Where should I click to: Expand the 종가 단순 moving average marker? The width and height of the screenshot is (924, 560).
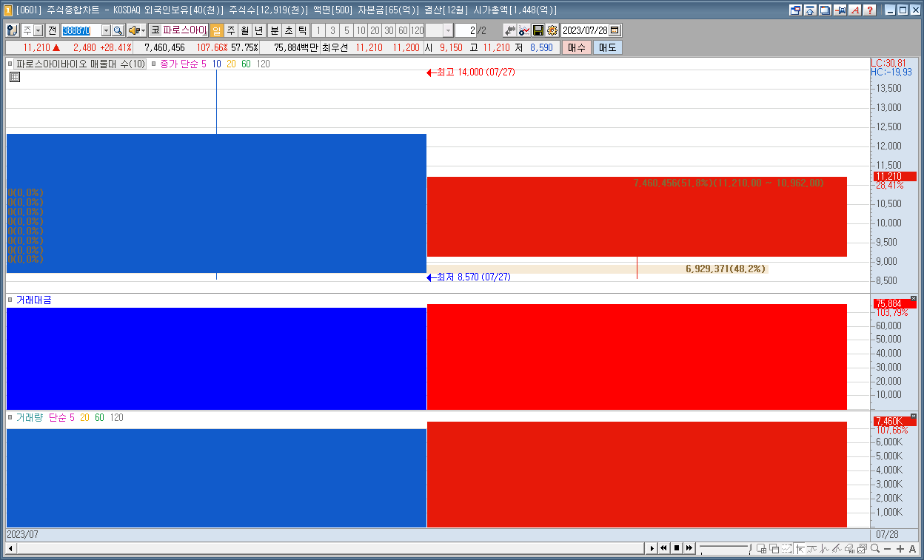click(x=154, y=64)
